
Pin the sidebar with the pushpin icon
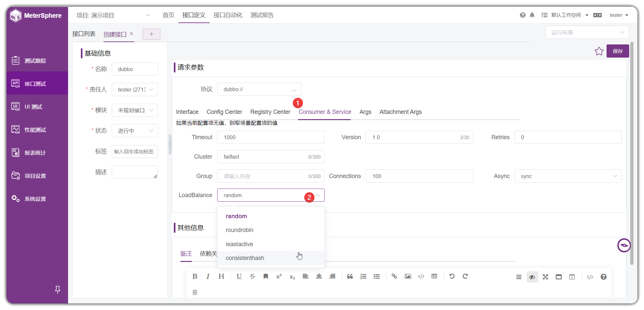point(57,290)
